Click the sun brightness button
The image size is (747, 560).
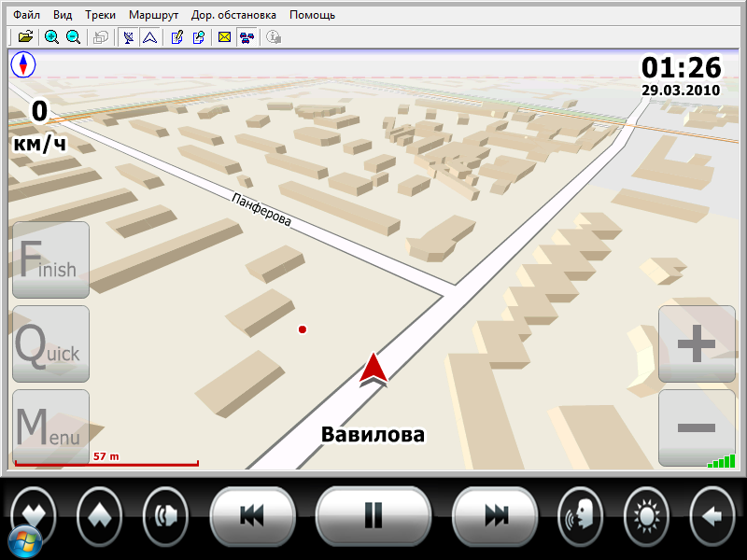click(x=646, y=515)
